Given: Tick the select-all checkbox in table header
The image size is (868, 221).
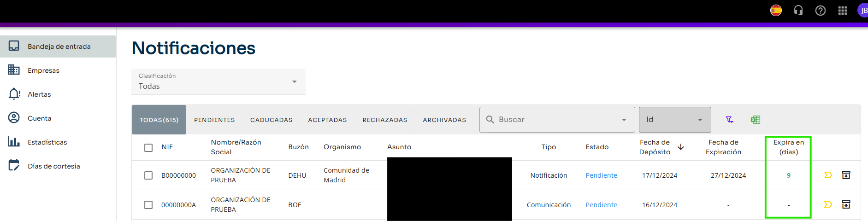Looking at the screenshot, I should 148,147.
